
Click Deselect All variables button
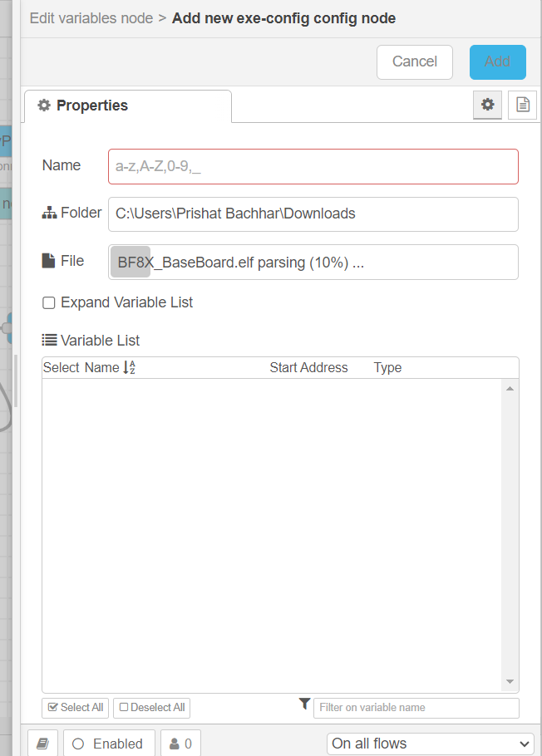tap(151, 707)
